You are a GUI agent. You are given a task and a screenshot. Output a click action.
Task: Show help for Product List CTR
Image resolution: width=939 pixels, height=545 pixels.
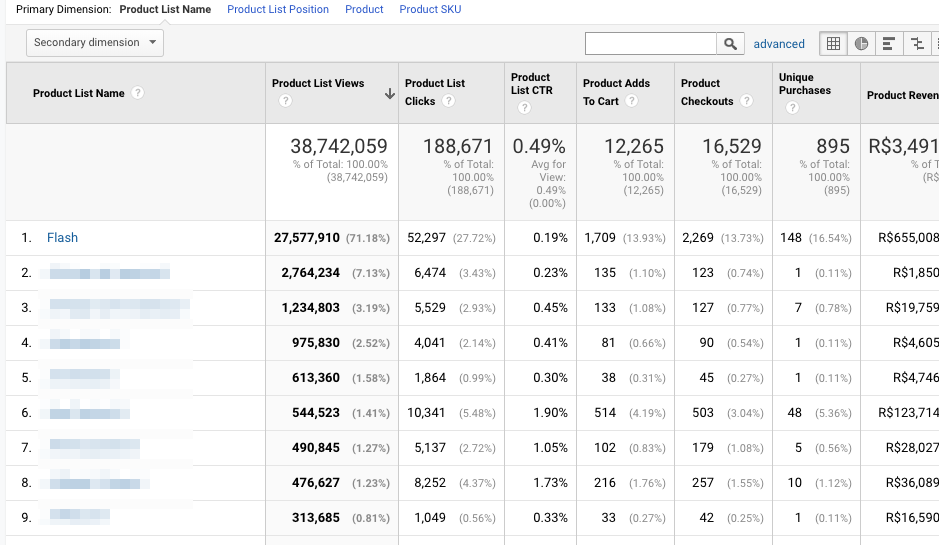point(524,108)
